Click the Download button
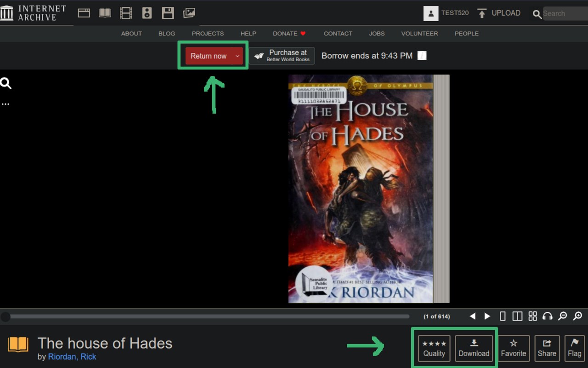The image size is (588, 368). (474, 348)
